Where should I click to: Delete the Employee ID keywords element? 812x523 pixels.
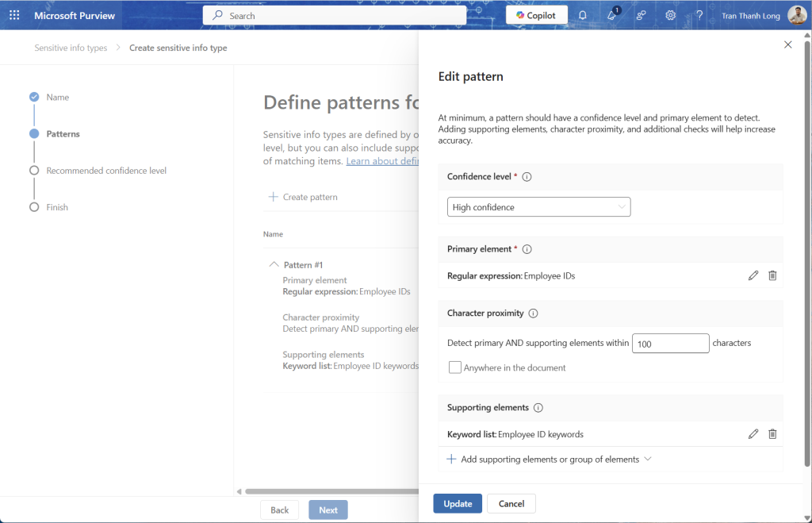click(x=772, y=434)
